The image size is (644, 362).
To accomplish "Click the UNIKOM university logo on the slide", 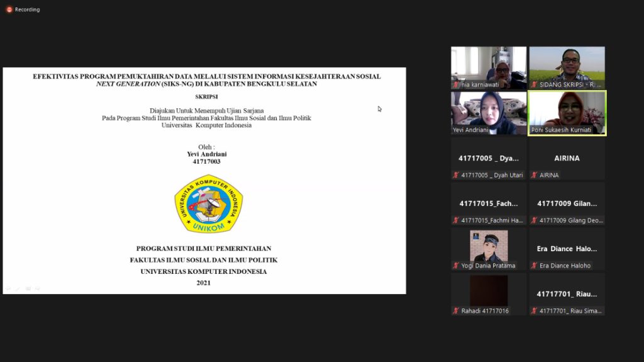I will pyautogui.click(x=209, y=204).
